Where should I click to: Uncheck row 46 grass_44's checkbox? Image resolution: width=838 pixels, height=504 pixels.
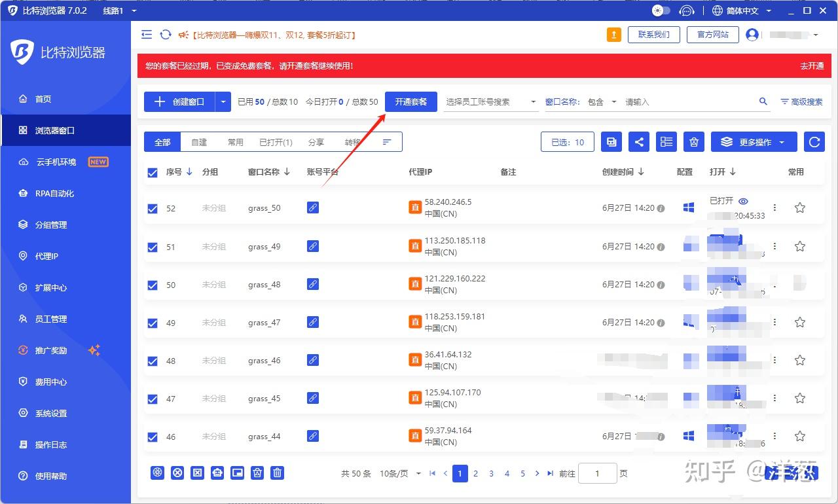(153, 436)
